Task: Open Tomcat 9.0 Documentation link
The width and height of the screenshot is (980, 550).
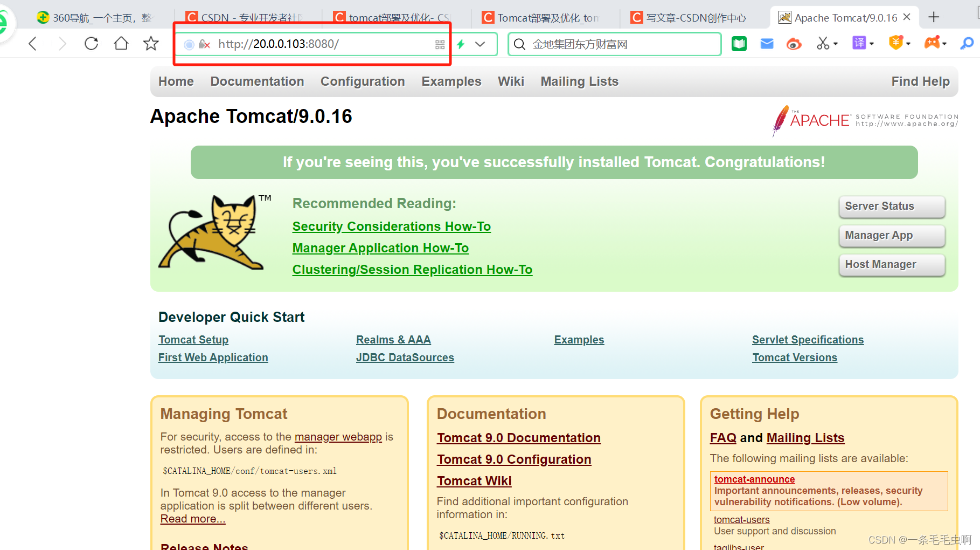Action: tap(519, 438)
